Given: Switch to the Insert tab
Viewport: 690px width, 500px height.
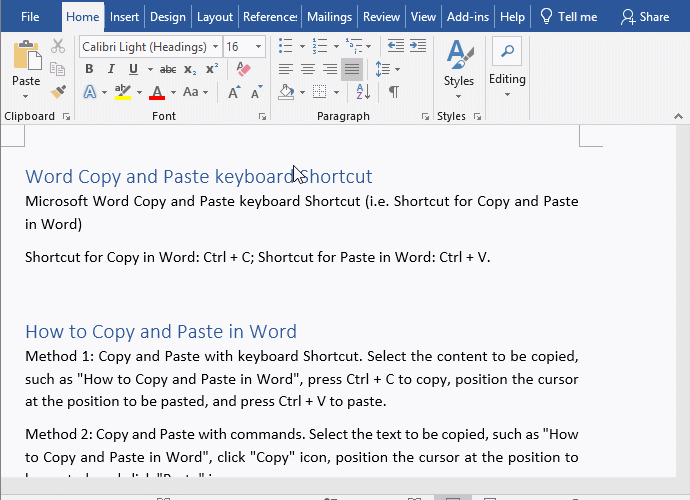Looking at the screenshot, I should (124, 17).
